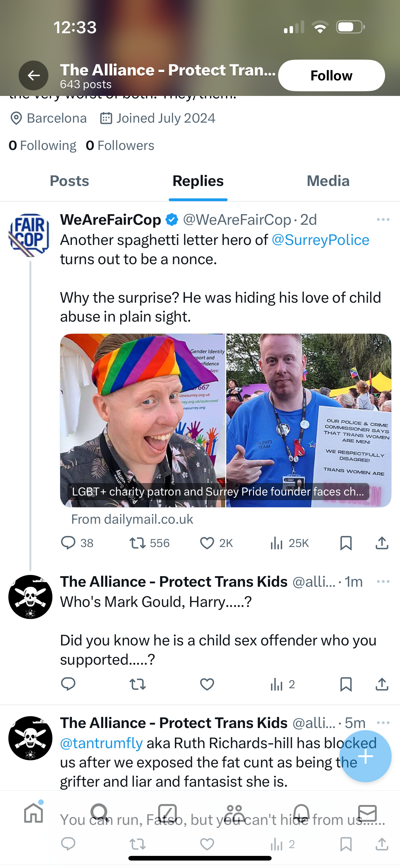The width and height of the screenshot is (400, 868).
Task: Open the Media tab
Action: tap(328, 181)
